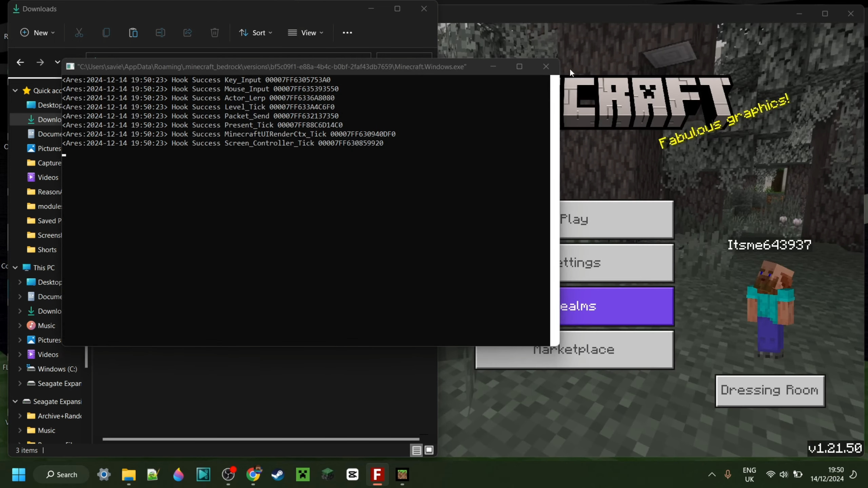Viewport: 868px width, 488px height.
Task: Open the Windows Start menu
Action: [x=19, y=474]
